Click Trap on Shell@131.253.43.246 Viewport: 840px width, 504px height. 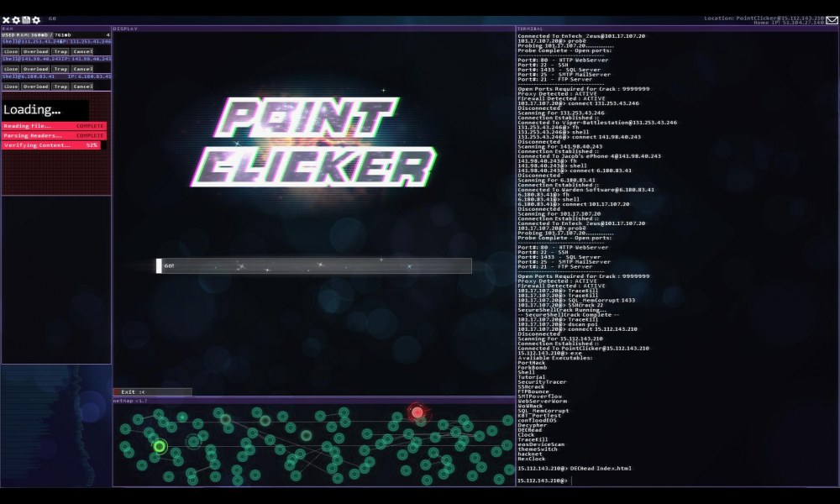pyautogui.click(x=60, y=52)
